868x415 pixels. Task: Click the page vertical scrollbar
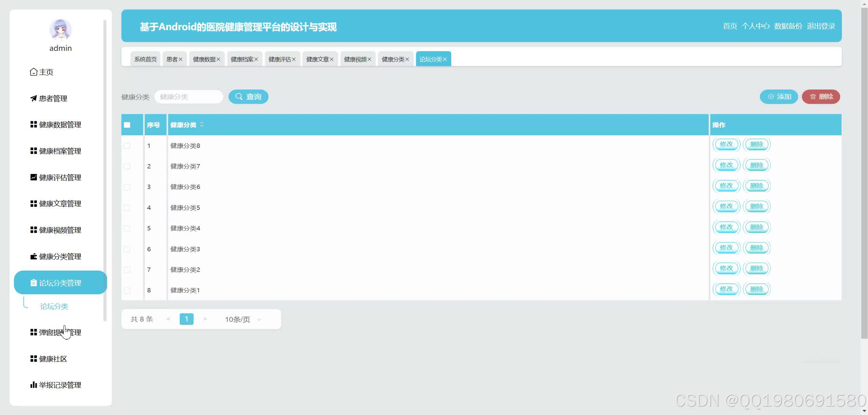[x=864, y=170]
